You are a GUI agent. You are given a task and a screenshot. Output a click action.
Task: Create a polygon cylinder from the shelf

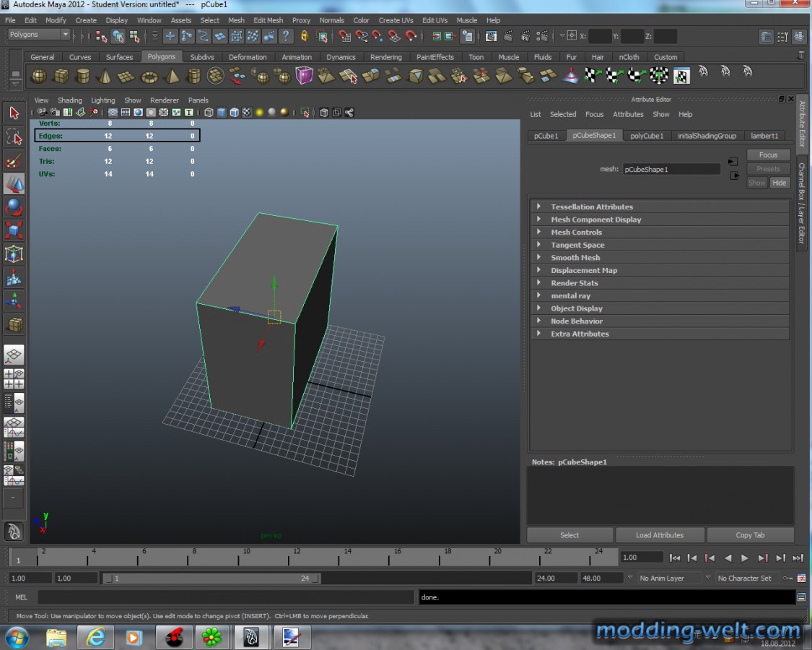[x=83, y=77]
